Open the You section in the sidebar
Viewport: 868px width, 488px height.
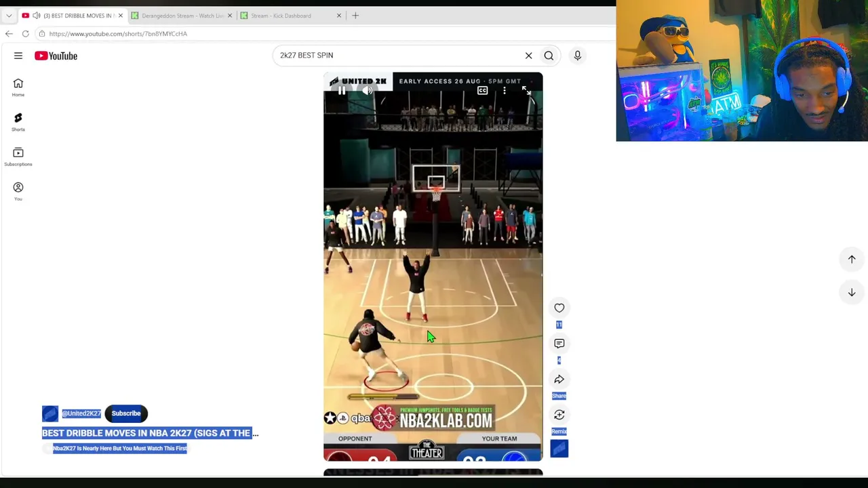[18, 191]
